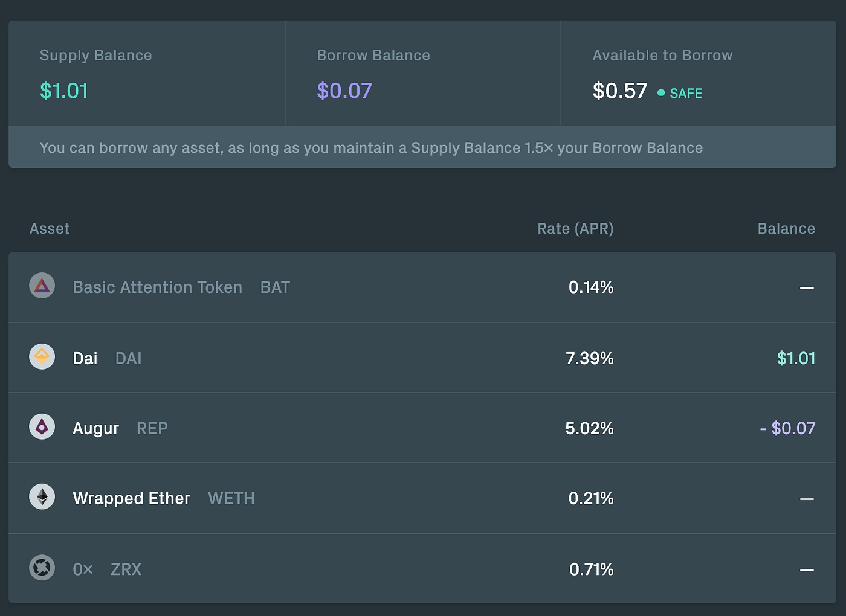Click the Asset column header
Viewport: 846px width, 616px height.
50,229
